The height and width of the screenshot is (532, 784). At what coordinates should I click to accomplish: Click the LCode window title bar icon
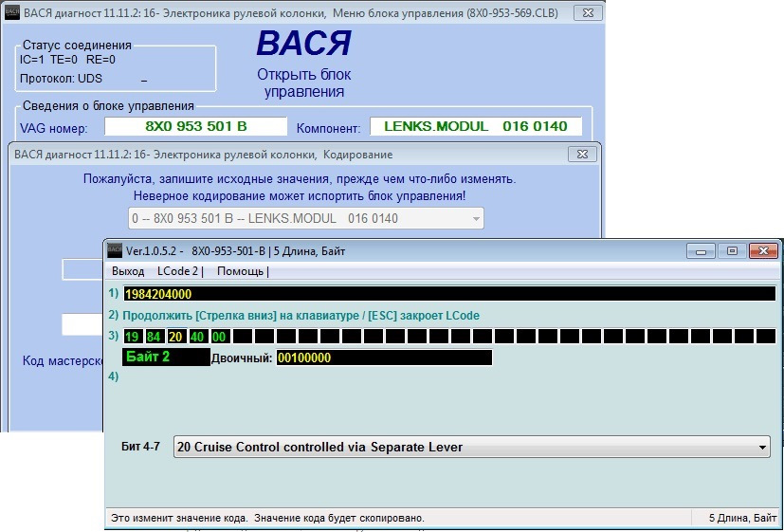click(x=115, y=250)
